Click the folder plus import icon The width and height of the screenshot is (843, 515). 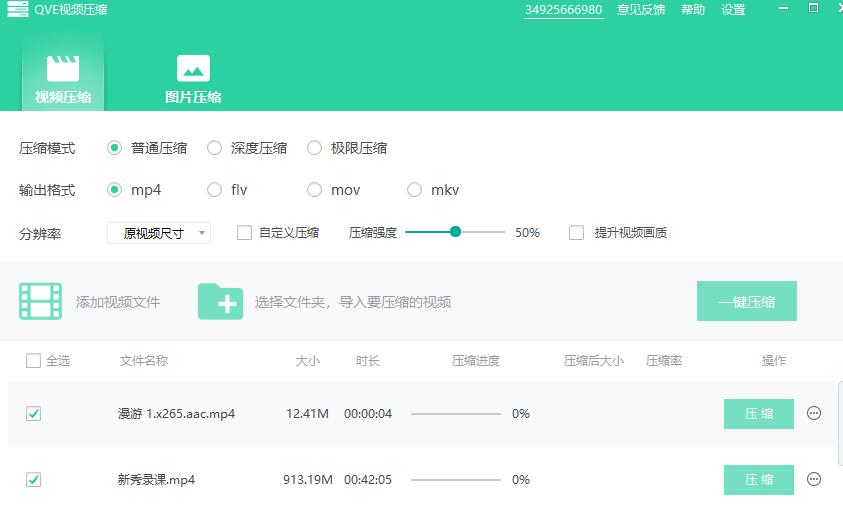coord(220,301)
